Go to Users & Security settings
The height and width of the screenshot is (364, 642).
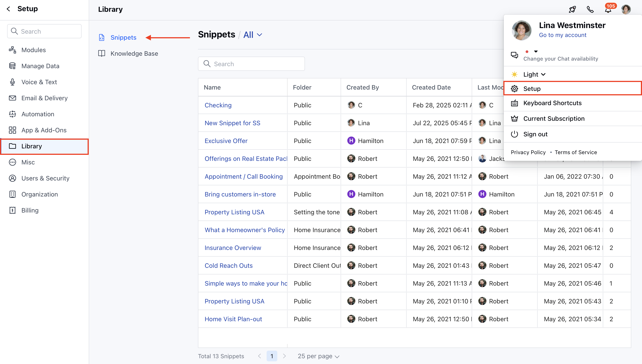click(x=45, y=178)
